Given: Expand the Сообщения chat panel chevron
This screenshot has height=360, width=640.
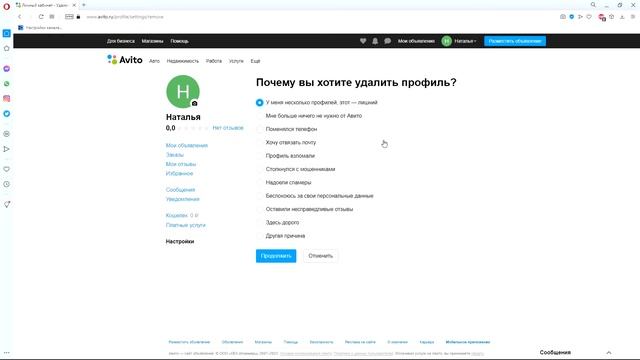Looking at the screenshot, I should point(609,353).
